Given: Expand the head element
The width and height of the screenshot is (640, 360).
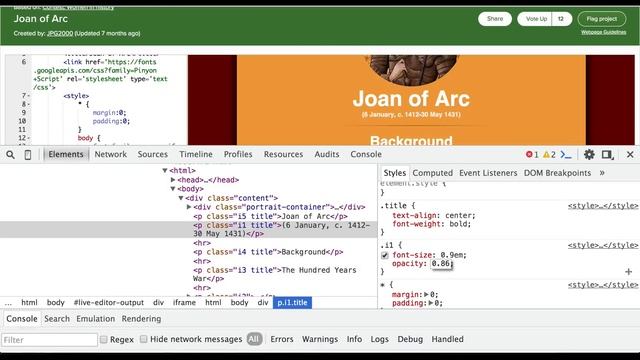Looking at the screenshot, I should 173,180.
